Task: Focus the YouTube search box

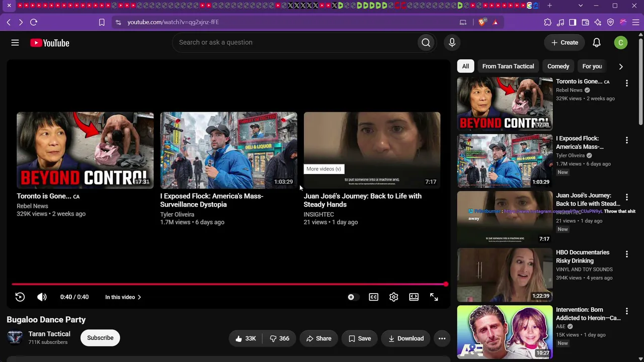Action: coord(296,43)
